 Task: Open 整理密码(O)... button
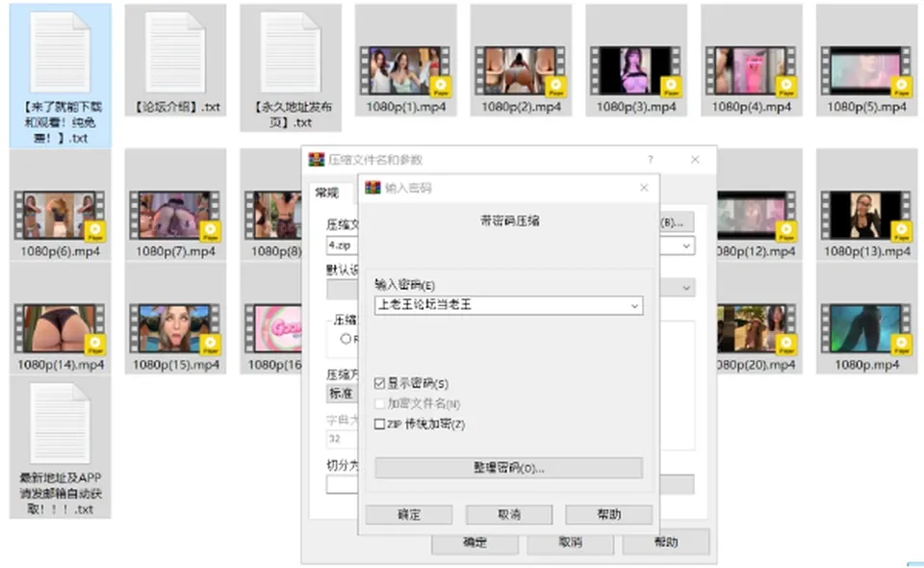[x=508, y=468]
